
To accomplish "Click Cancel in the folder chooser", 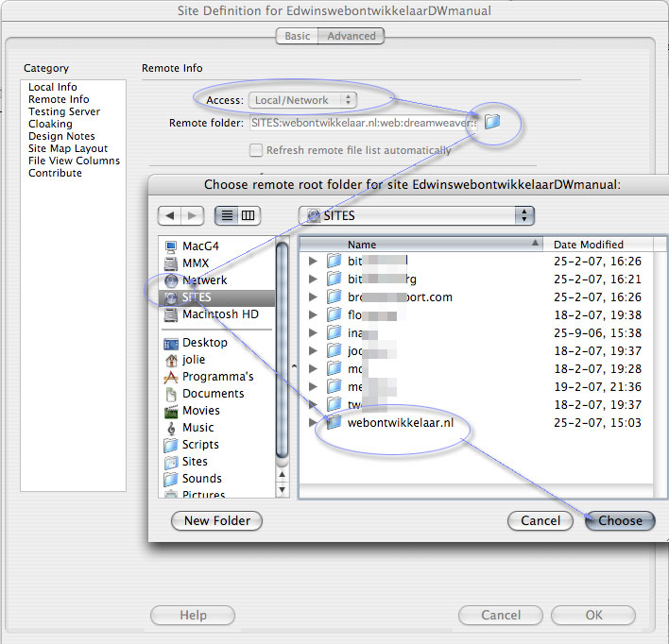I will pyautogui.click(x=540, y=520).
